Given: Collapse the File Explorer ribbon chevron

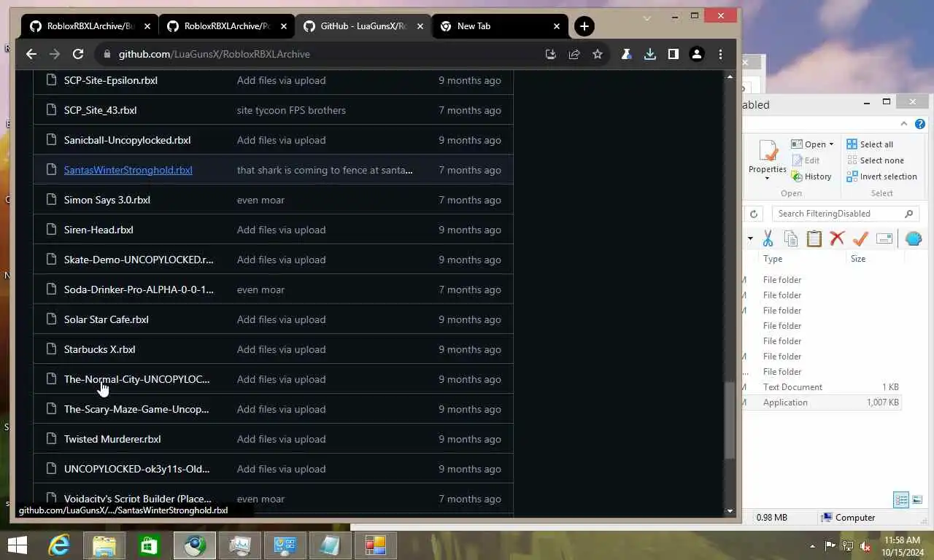Looking at the screenshot, I should tap(903, 124).
